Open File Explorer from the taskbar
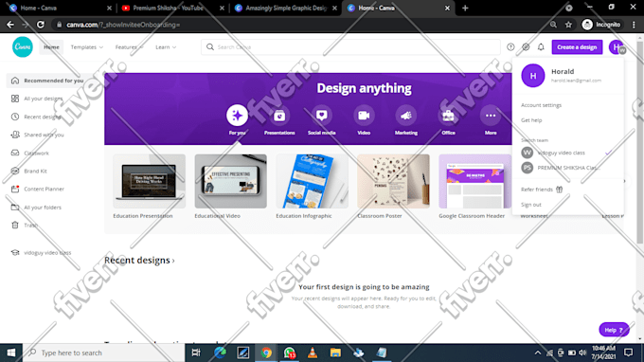This screenshot has height=362, width=644. pos(335,353)
